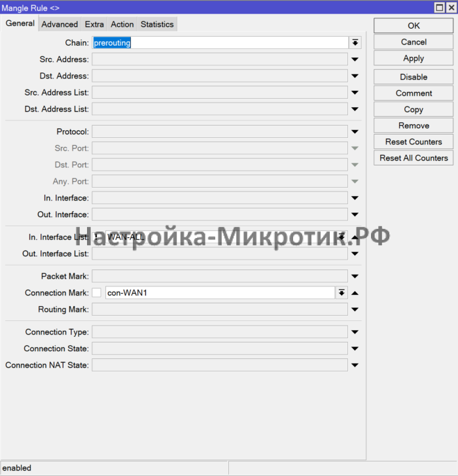
Task: Toggle the In. Interface List negate checkbox
Action: pyautogui.click(x=97, y=237)
